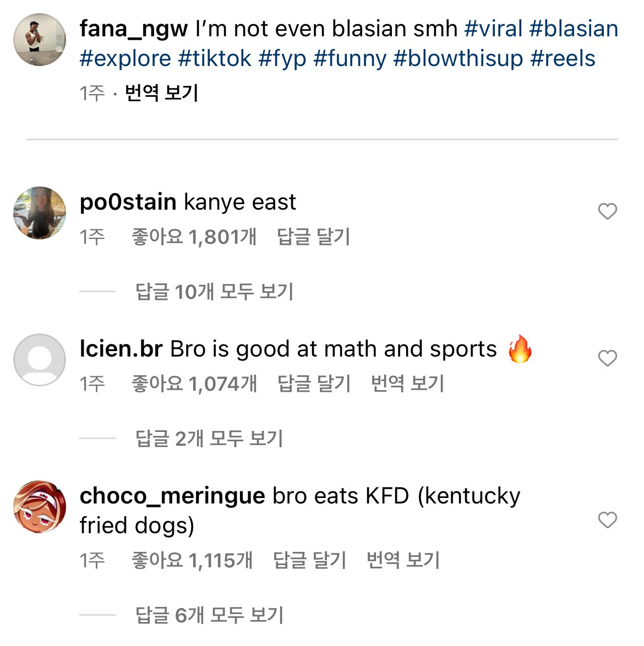Viewport: 644px width, 646px height.
Task: Tap lcien.br default avatar icon
Action: click(x=40, y=360)
